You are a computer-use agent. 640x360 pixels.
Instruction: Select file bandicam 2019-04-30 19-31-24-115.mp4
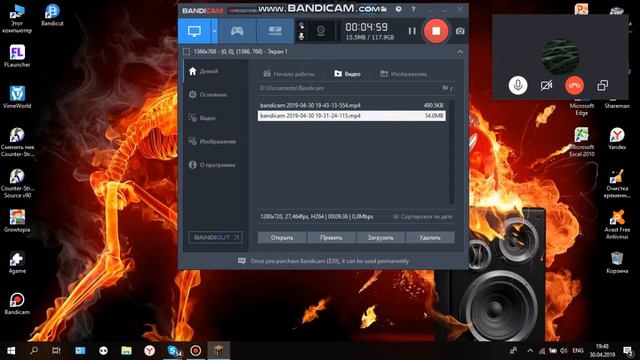tap(351, 116)
